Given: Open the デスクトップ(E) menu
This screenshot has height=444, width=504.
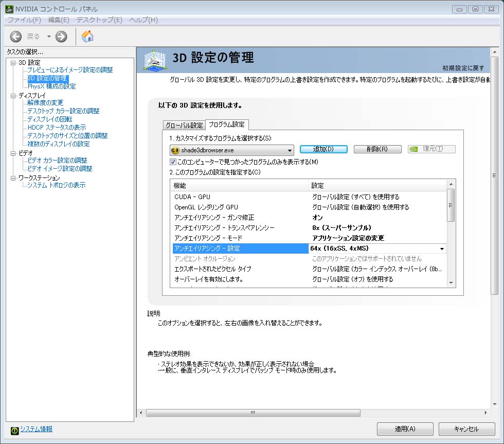Looking at the screenshot, I should pyautogui.click(x=99, y=20).
